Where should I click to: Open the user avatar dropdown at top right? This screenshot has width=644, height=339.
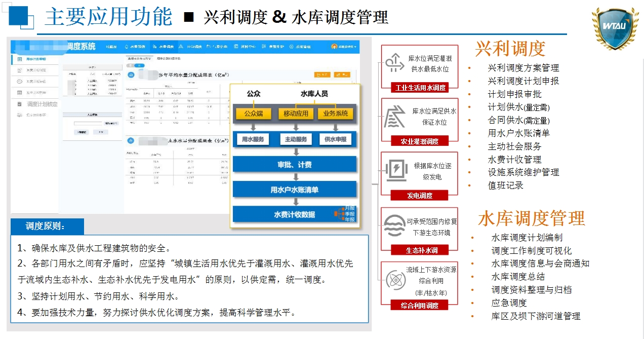pos(335,47)
